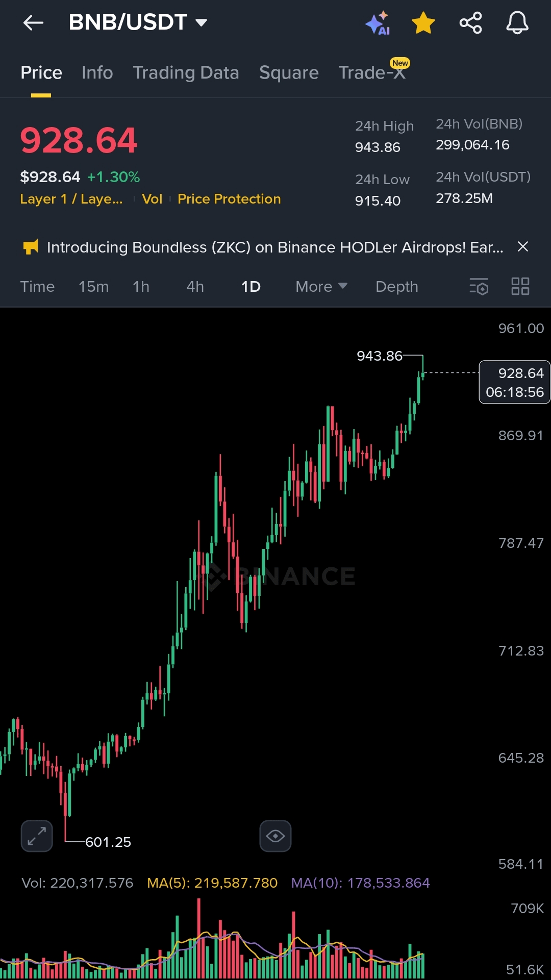Viewport: 551px width, 980px height.
Task: Tap the large 928.64 price
Action: 79,140
